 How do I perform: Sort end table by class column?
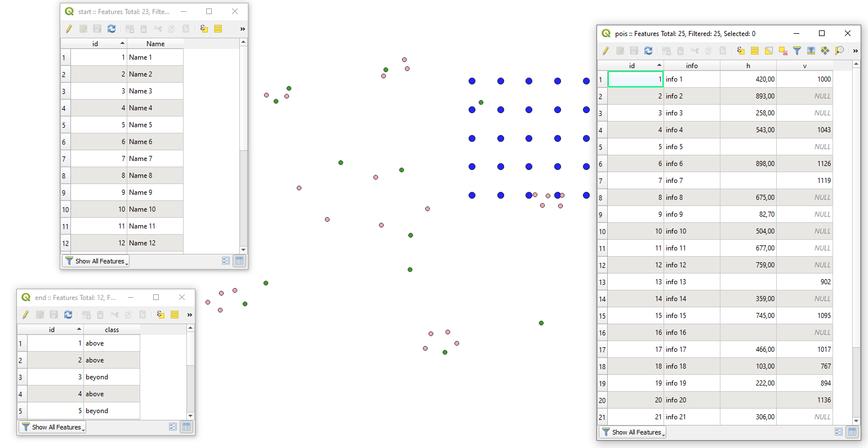112,330
